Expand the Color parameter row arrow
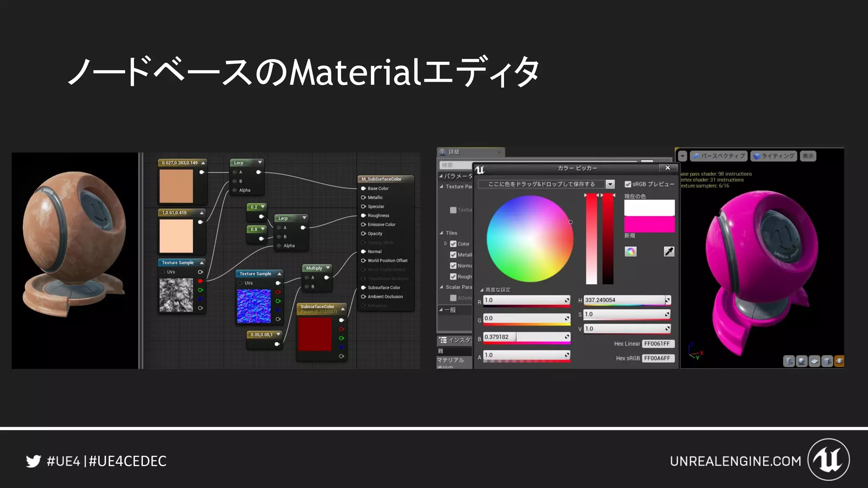Screen dimensions: 868x488 445,244
